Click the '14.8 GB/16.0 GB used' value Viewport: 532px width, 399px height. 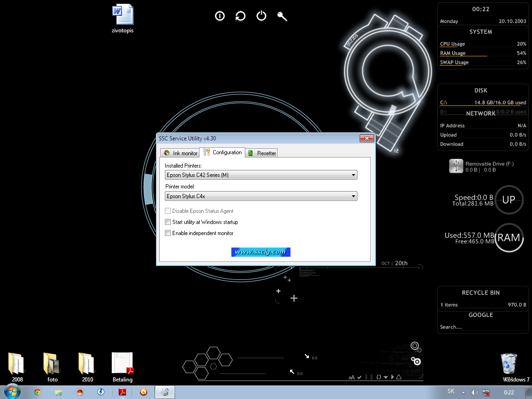pyautogui.click(x=500, y=103)
